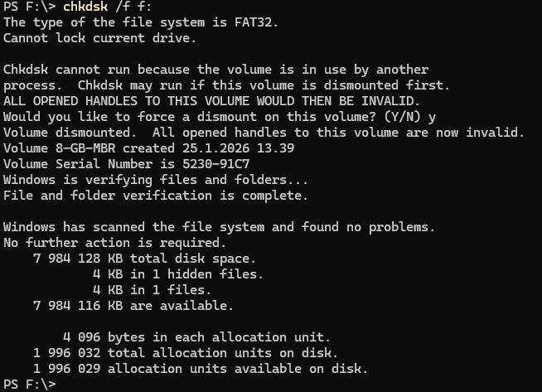The height and width of the screenshot is (392, 542).
Task: Click the bottom "PS F:\>" prompt
Action: pos(29,385)
